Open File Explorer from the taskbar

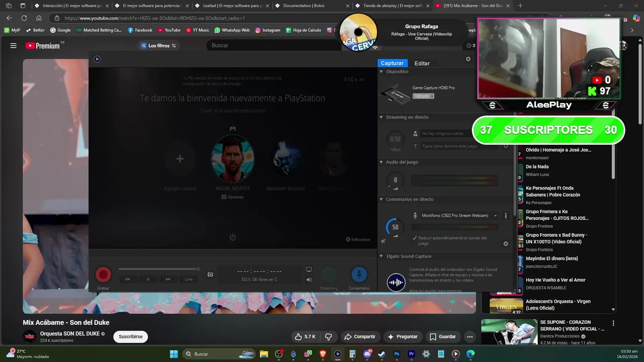264,354
